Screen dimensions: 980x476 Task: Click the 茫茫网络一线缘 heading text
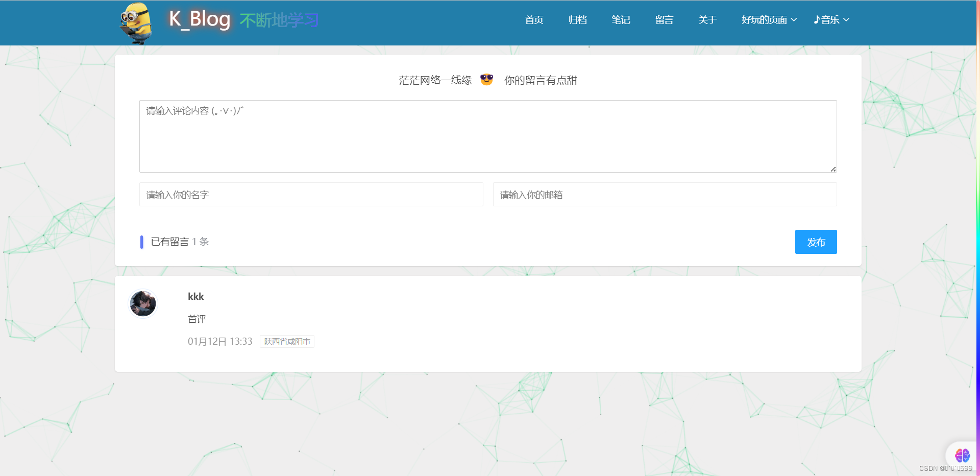tap(435, 80)
